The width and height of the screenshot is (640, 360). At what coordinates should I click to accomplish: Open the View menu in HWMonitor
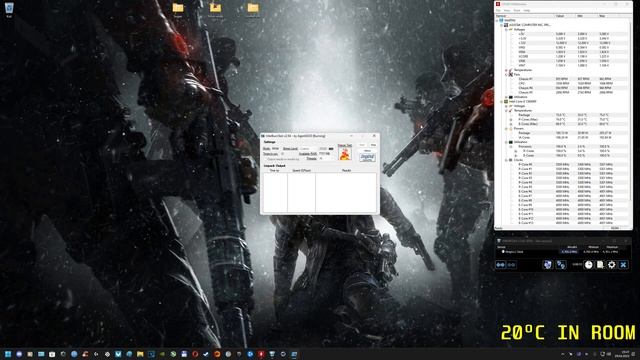point(507,11)
